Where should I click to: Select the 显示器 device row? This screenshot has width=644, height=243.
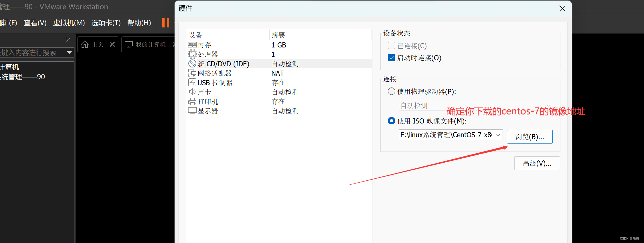pos(279,111)
